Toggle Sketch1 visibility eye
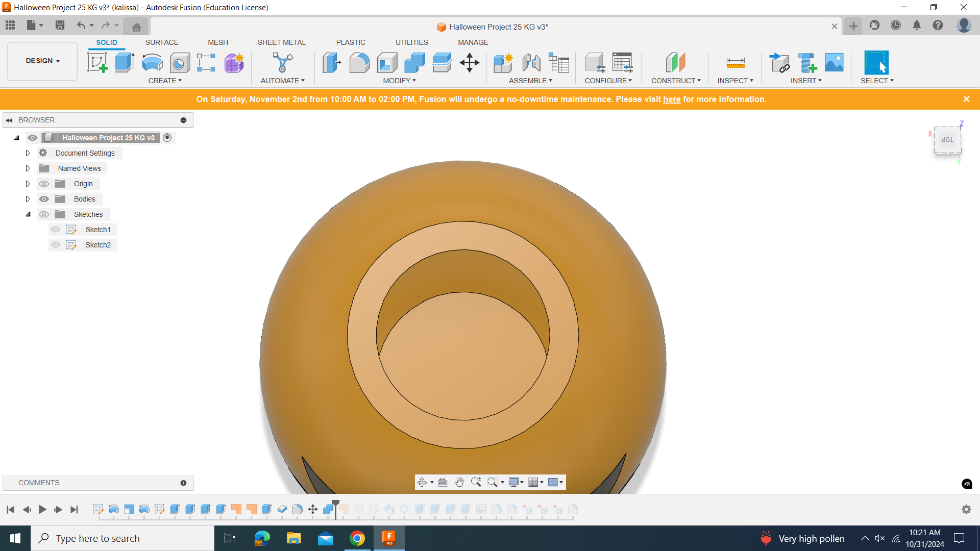Viewport: 980px width, 551px height. click(x=56, y=230)
